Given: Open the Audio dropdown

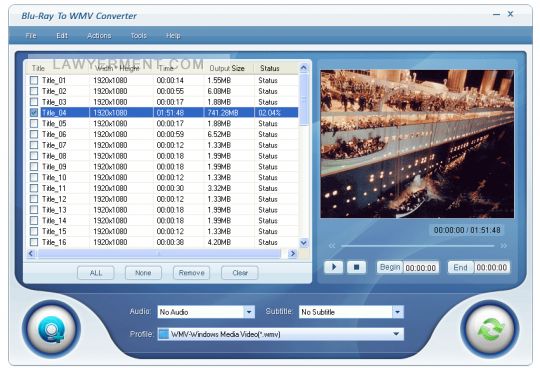Looking at the screenshot, I should pyautogui.click(x=249, y=312).
